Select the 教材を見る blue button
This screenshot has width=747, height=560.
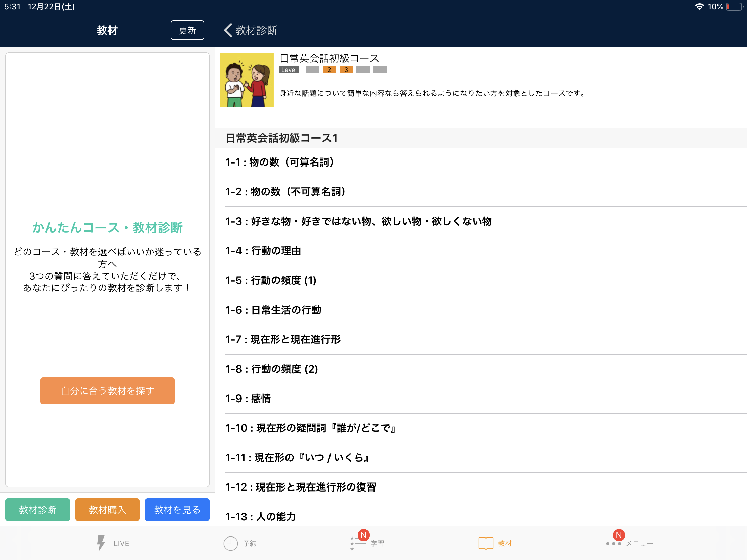(177, 509)
